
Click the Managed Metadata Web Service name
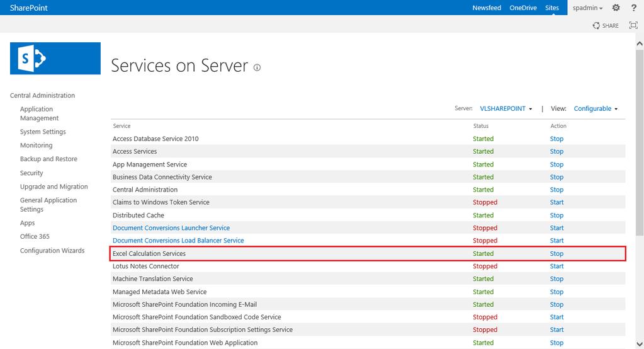tap(160, 292)
